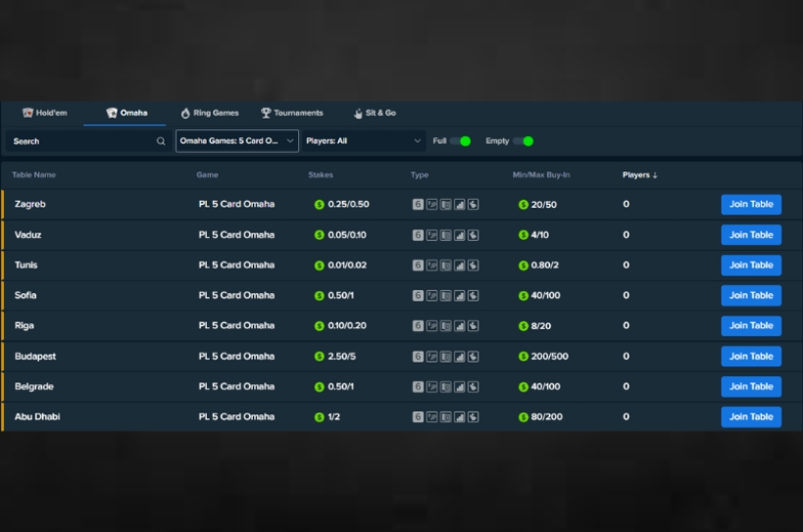Viewport: 803px width, 532px height.
Task: Click the 0.80/2 buy-in value
Action: [x=545, y=265]
